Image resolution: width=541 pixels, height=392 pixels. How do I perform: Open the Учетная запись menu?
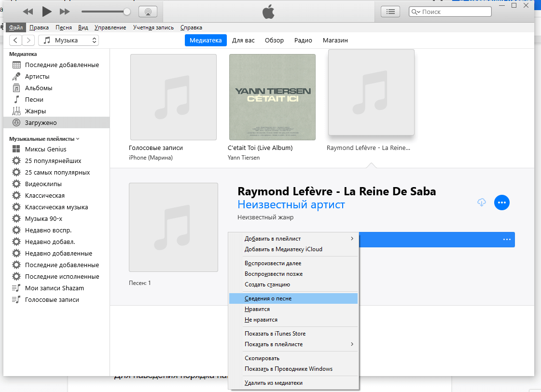(153, 27)
